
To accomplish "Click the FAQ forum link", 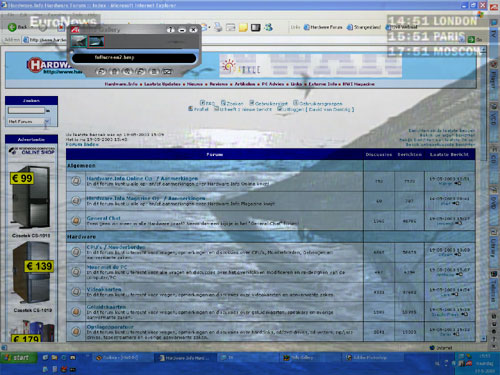I will point(207,103).
